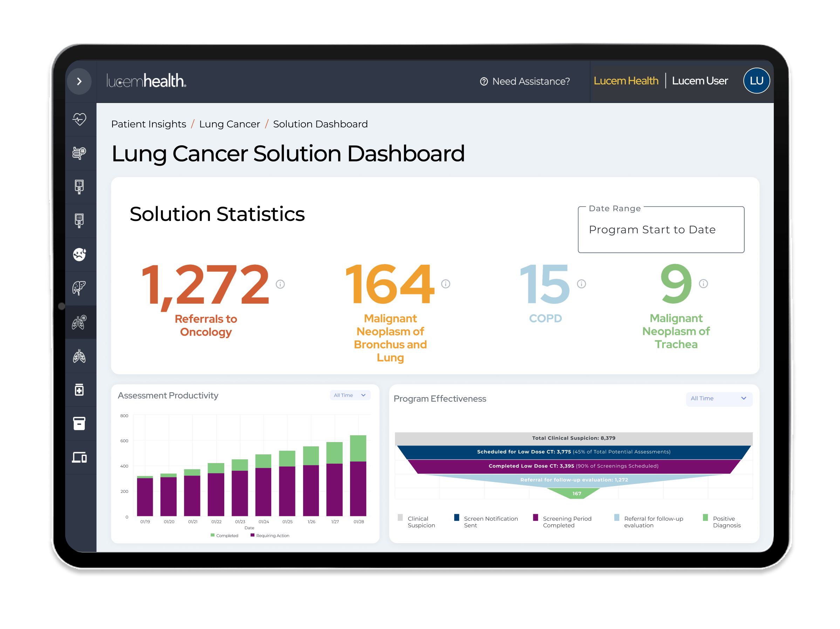Click the Assessment Productivity title
Image resolution: width=840 pixels, height=629 pixels.
pyautogui.click(x=168, y=395)
